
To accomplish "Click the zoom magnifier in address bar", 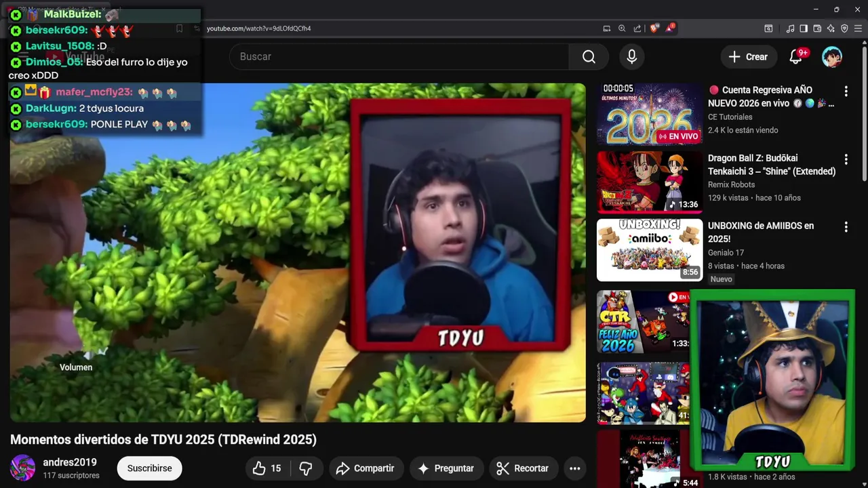I will 622,28.
